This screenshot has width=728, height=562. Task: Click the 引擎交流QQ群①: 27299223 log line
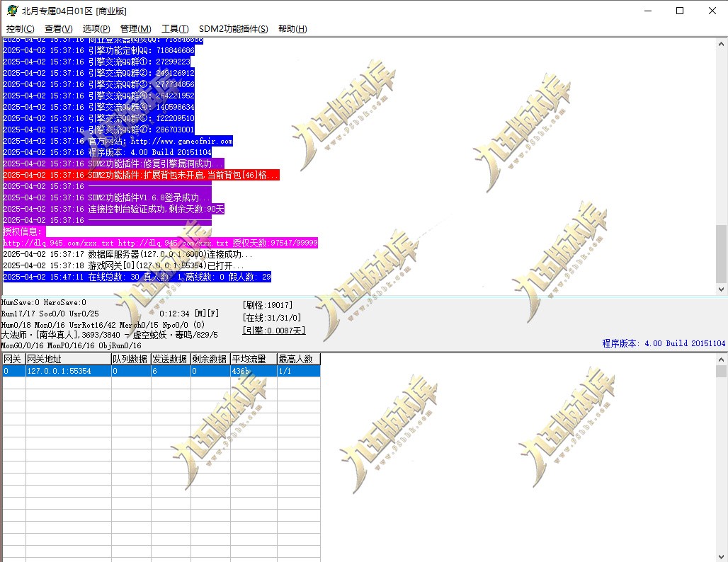96,62
